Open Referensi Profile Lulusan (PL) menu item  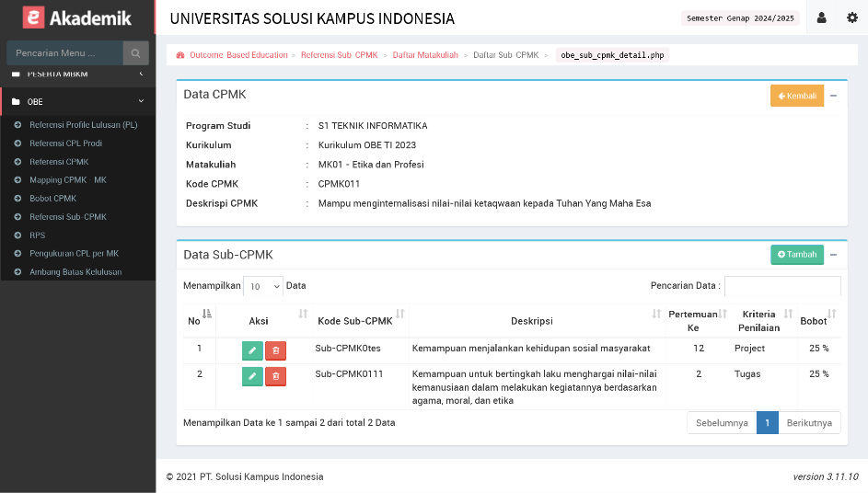(x=83, y=125)
